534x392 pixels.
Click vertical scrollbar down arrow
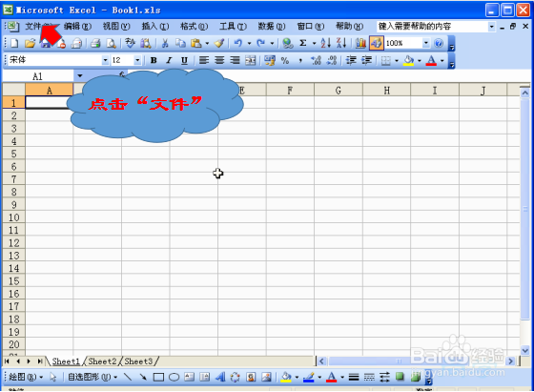[524, 350]
